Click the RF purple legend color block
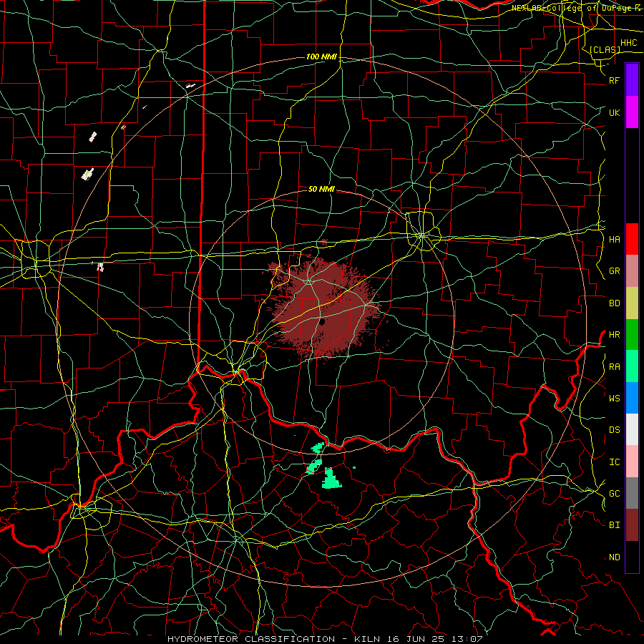The width and height of the screenshot is (644, 644). [x=632, y=80]
